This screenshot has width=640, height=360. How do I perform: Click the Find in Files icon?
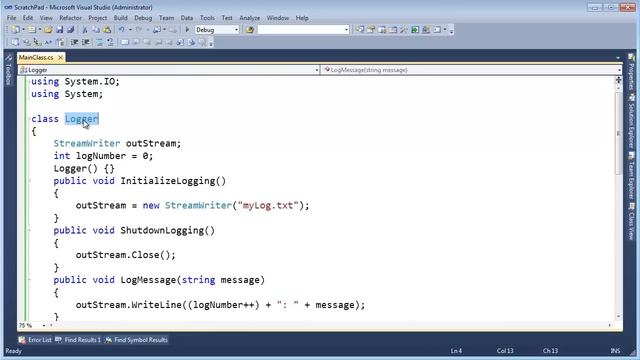(250, 30)
